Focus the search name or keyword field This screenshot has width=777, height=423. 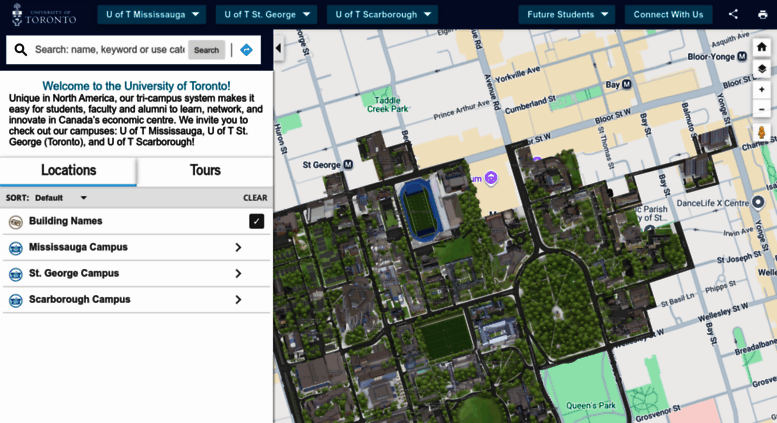(x=110, y=50)
